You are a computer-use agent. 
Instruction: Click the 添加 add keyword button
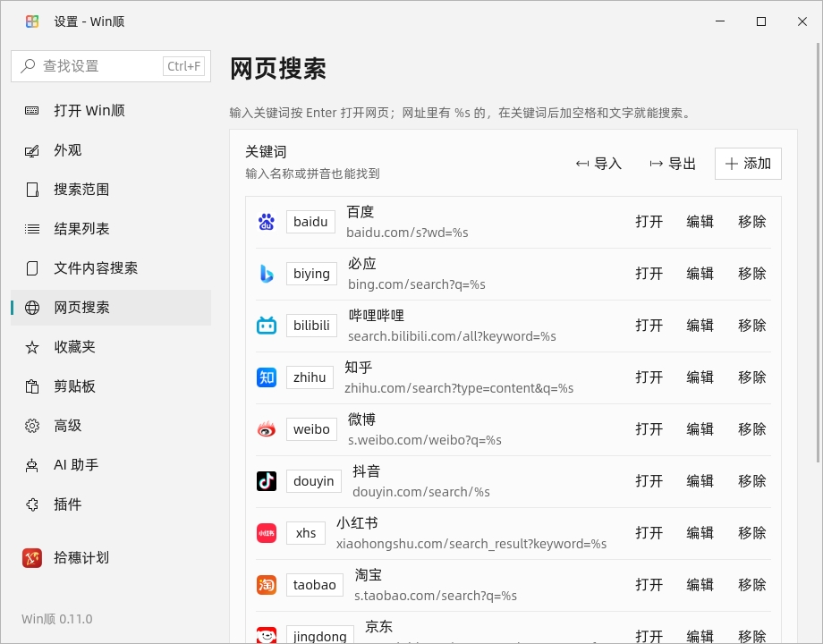(748, 164)
